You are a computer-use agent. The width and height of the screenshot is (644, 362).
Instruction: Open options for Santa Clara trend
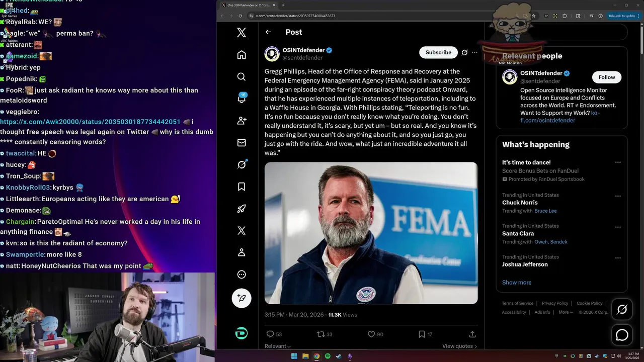[x=618, y=227]
